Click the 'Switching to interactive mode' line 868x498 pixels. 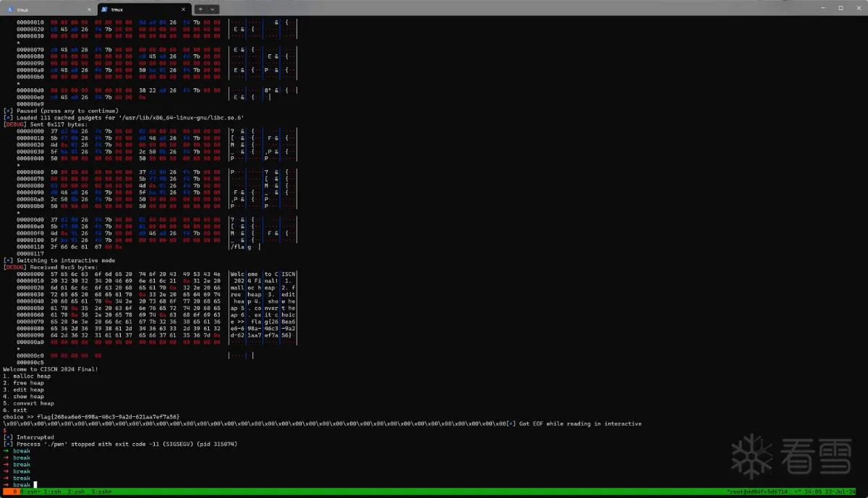pos(59,260)
